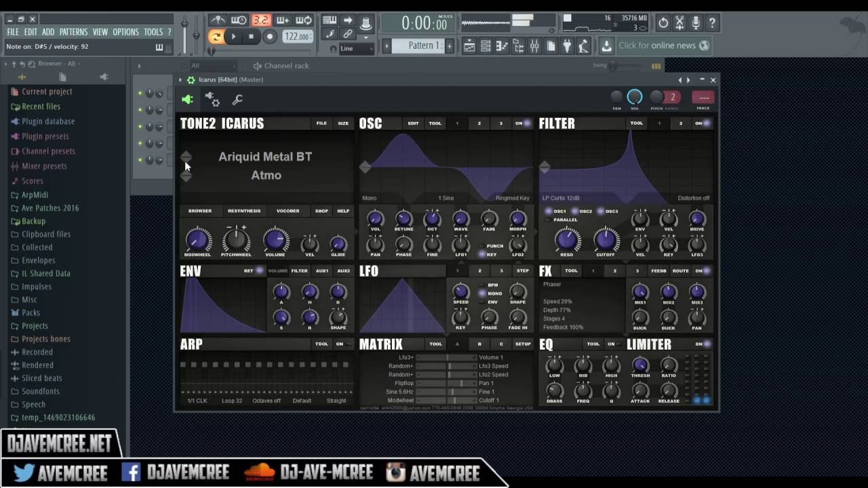The height and width of the screenshot is (488, 868).
Task: Open the PATTERNS menu
Action: [x=73, y=32]
